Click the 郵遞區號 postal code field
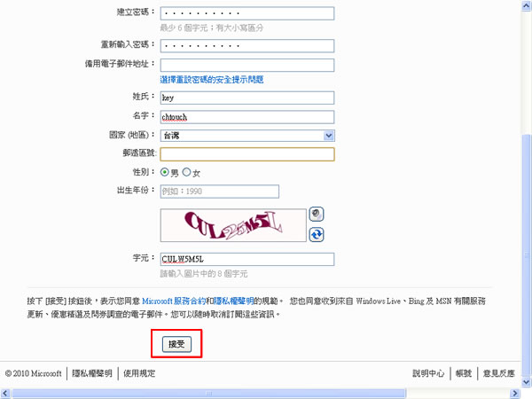The width and height of the screenshot is (532, 399). click(247, 154)
